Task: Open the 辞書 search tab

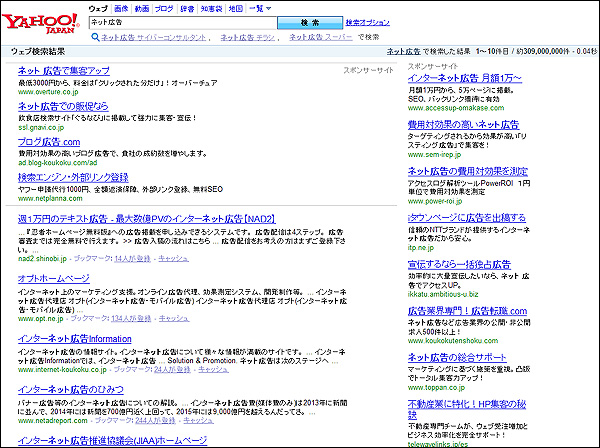Action: pos(187,8)
